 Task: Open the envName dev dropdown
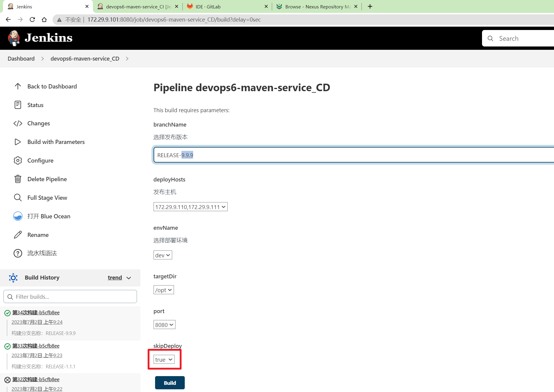pos(163,255)
